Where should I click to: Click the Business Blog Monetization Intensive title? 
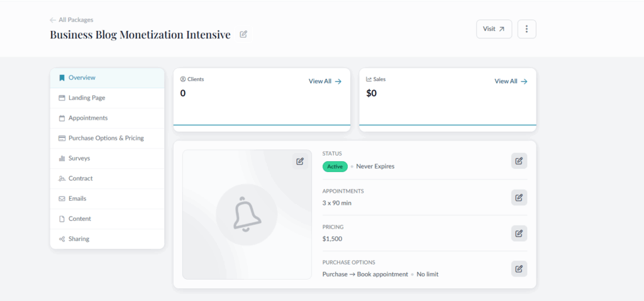coord(140,35)
